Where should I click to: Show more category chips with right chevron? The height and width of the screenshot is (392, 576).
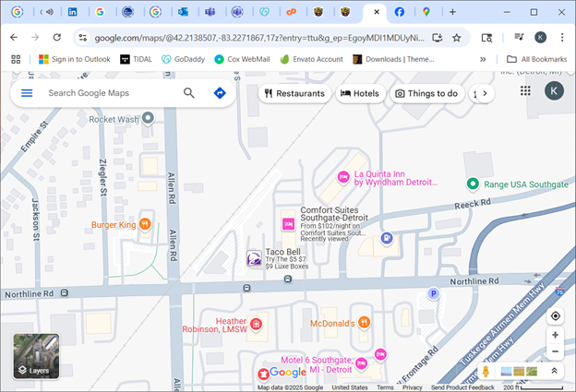485,93
